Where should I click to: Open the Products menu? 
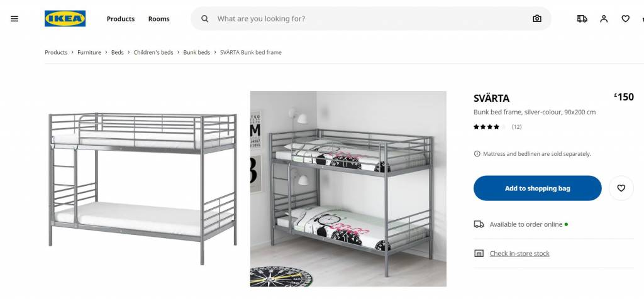pos(121,19)
